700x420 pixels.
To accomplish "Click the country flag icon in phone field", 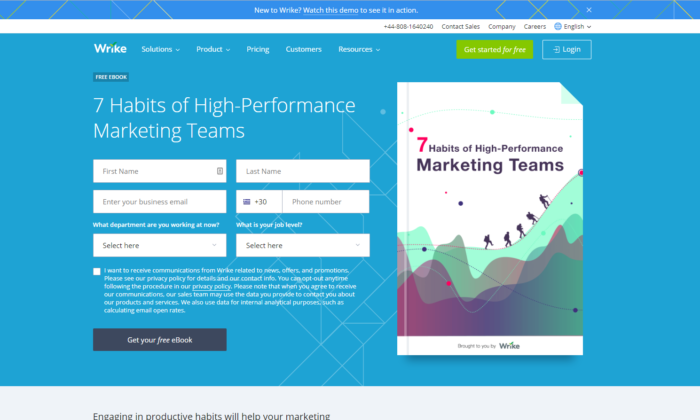I will [x=247, y=202].
